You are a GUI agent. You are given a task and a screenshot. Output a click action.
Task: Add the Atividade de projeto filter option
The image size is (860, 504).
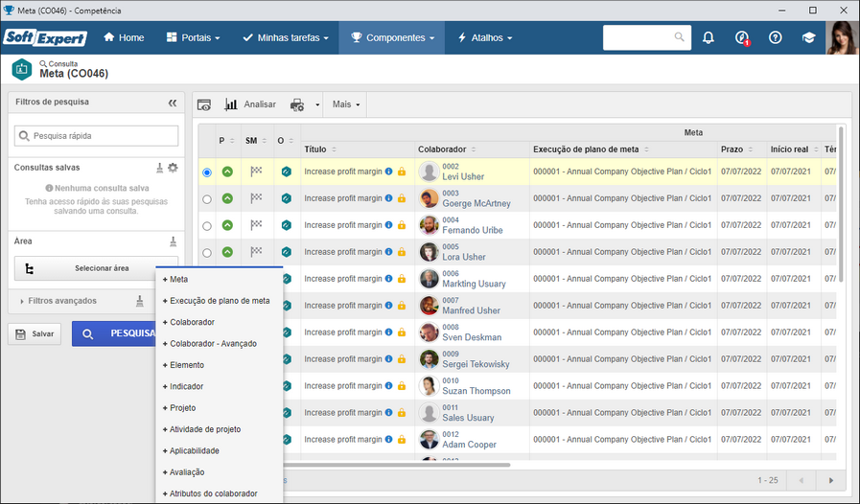[x=202, y=429]
